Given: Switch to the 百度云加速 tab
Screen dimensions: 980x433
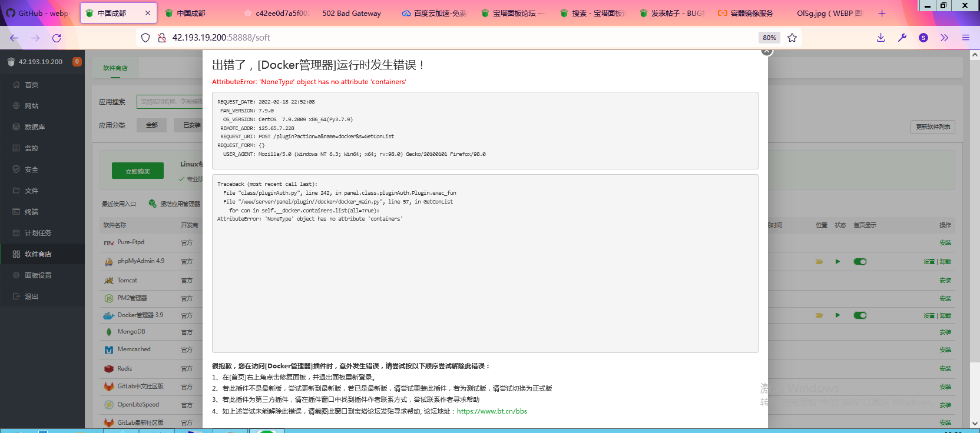Looking at the screenshot, I should pyautogui.click(x=434, y=13).
